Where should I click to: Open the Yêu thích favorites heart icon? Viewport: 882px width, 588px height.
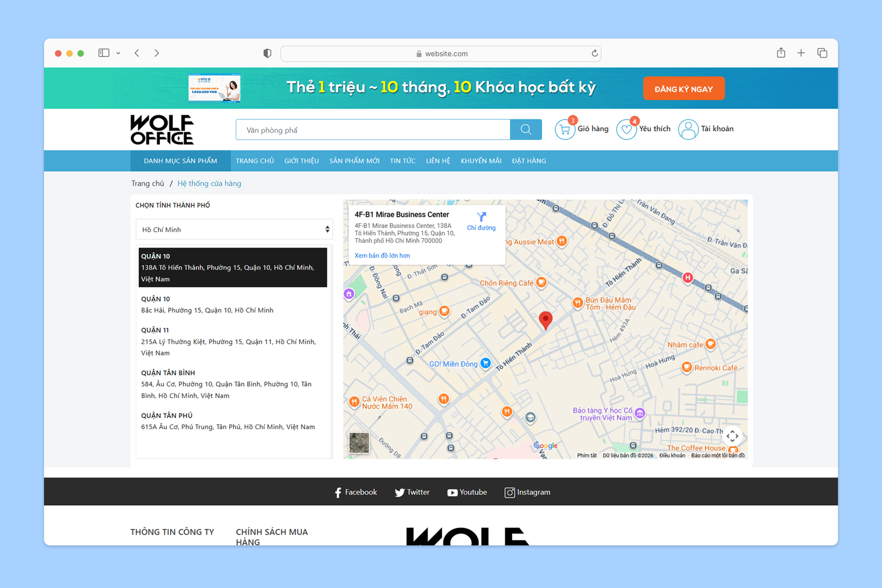click(626, 129)
